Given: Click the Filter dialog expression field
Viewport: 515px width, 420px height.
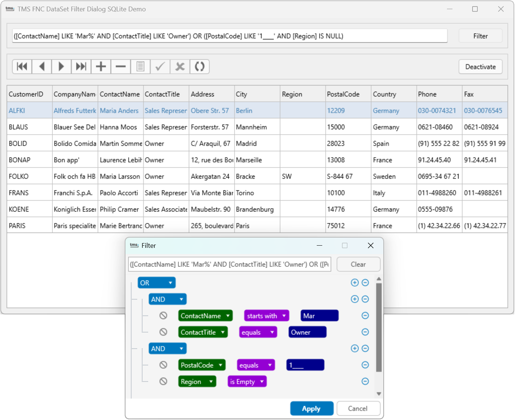Looking at the screenshot, I should (x=230, y=264).
